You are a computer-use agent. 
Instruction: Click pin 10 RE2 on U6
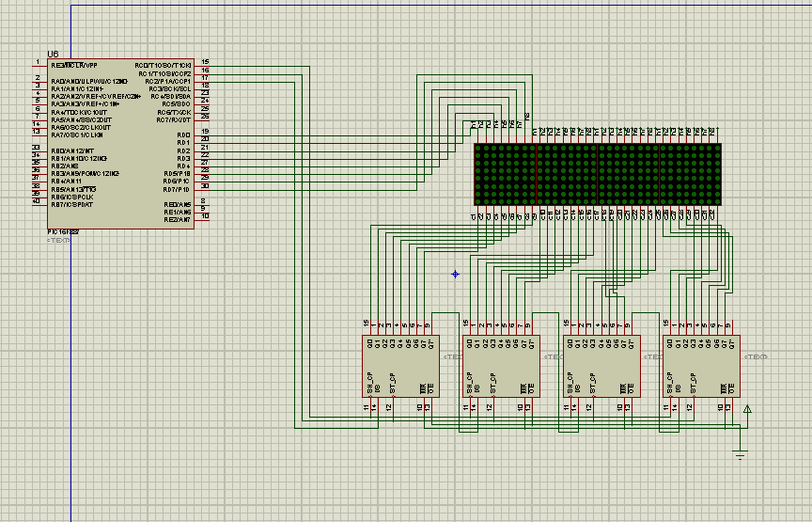tap(201, 218)
